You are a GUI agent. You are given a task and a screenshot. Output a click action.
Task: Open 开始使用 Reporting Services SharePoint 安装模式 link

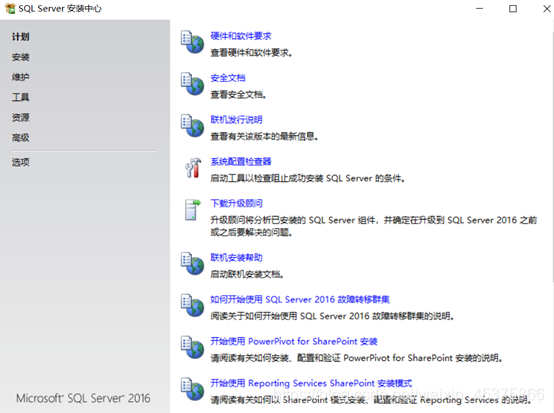[x=311, y=383]
